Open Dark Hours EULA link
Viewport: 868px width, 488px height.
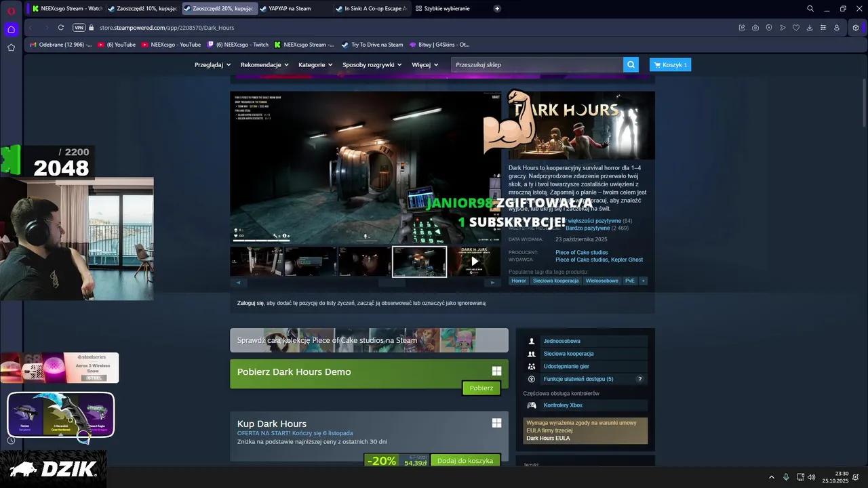click(x=548, y=438)
